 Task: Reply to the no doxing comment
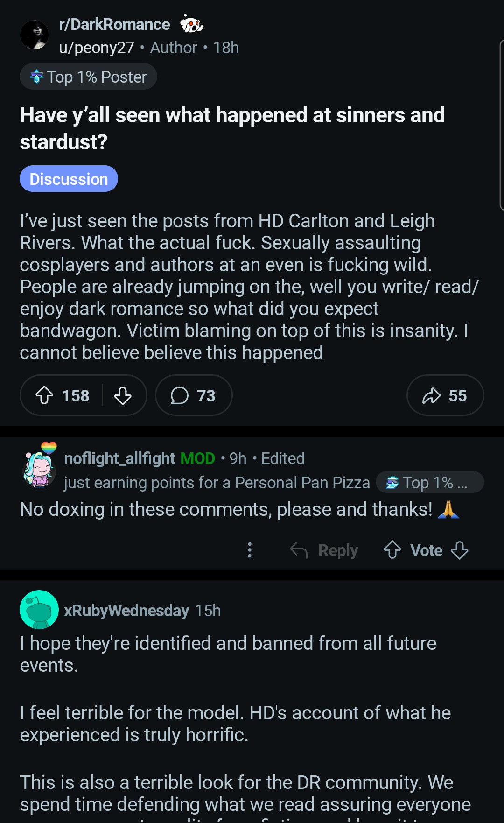point(324,550)
